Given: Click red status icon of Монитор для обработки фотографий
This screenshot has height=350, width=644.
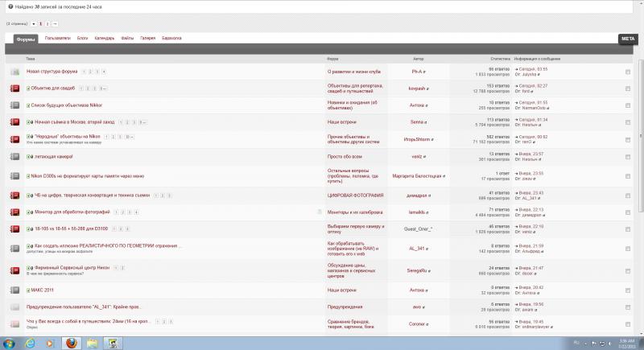Looking at the screenshot, I should click(14, 212).
